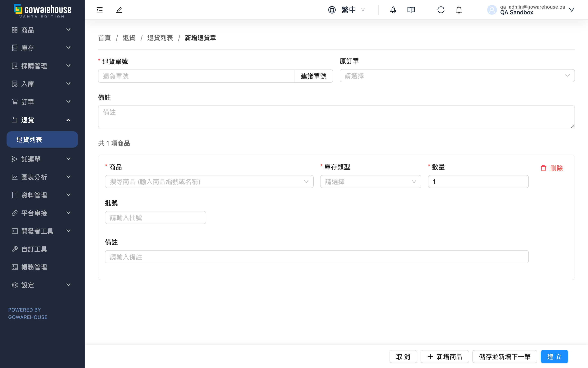Viewport: 588px width, 368px height.
Task: Click the 刪除 delete link
Action: [x=556, y=168]
